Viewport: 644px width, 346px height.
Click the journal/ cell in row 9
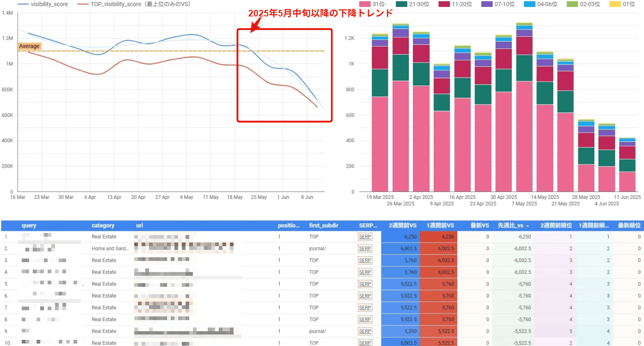pyautogui.click(x=318, y=331)
